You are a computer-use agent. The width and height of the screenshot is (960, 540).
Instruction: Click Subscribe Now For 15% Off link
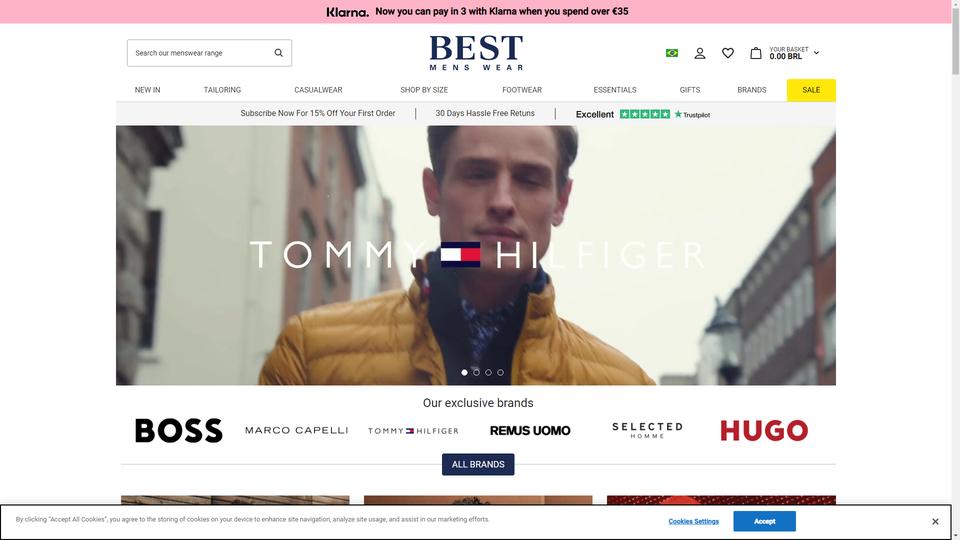coord(318,113)
